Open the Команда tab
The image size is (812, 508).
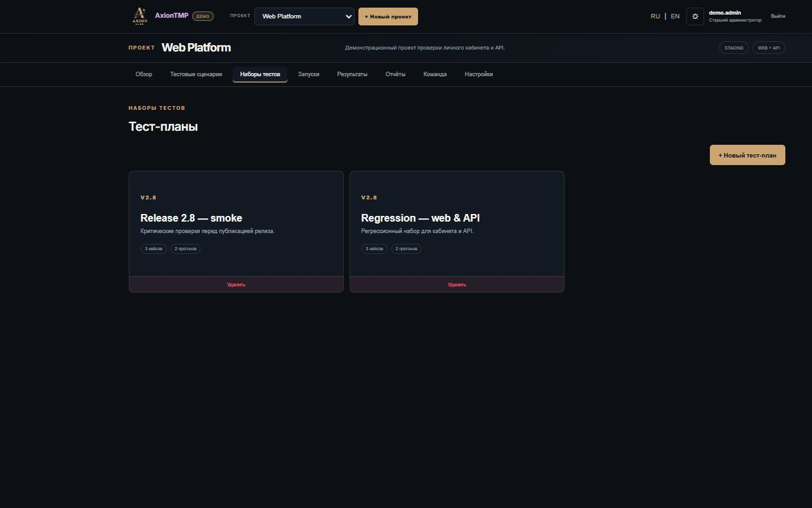435,74
